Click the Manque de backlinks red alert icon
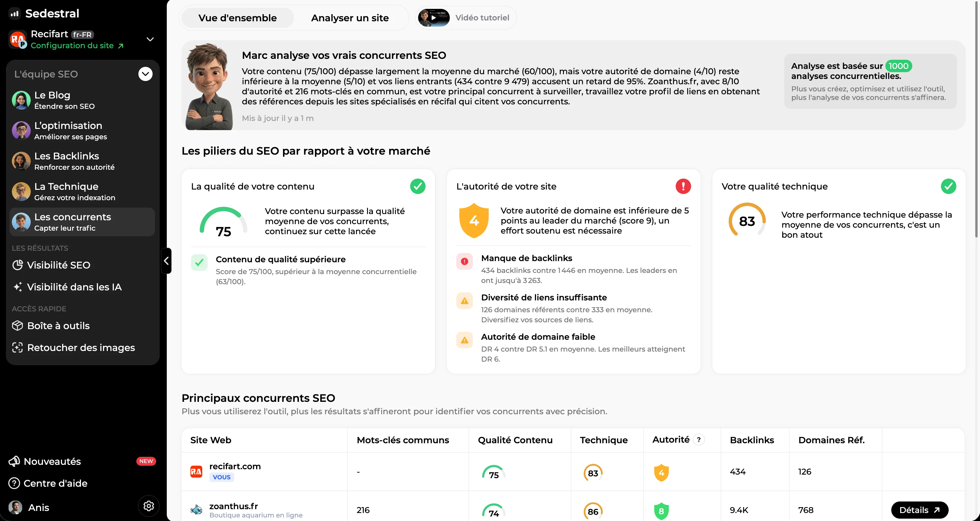 [x=465, y=261]
